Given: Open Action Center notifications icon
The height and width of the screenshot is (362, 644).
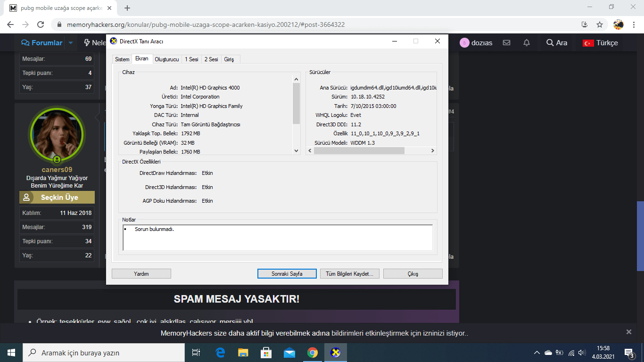Looking at the screenshot, I should click(x=629, y=353).
